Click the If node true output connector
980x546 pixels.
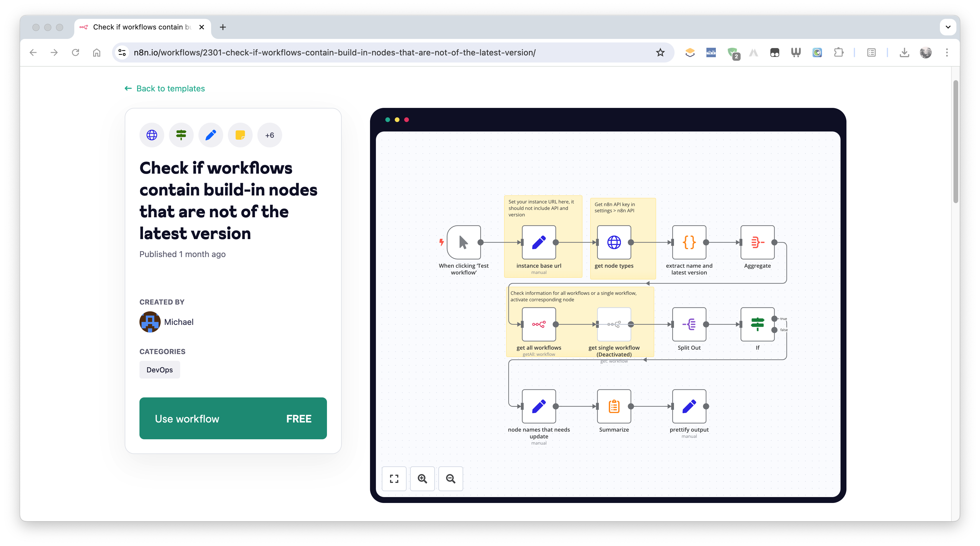pyautogui.click(x=774, y=319)
